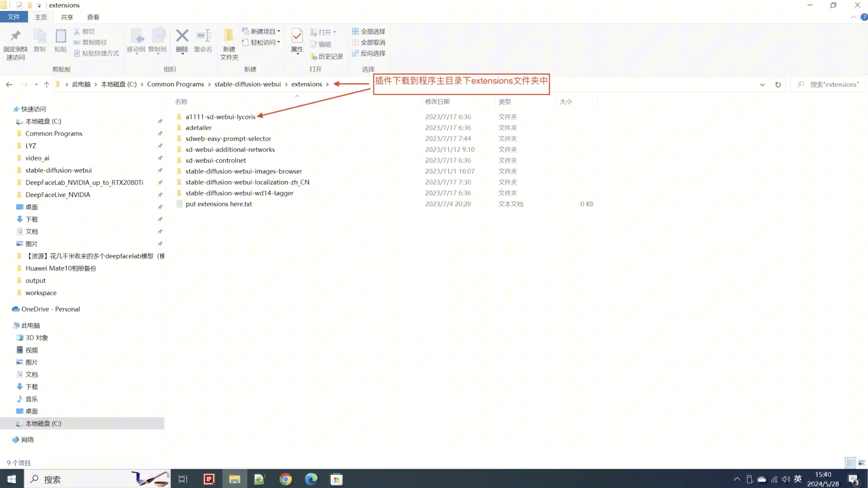Expand the Easy Access (轻松访问) dropdown
The image size is (868, 488).
[x=261, y=42]
